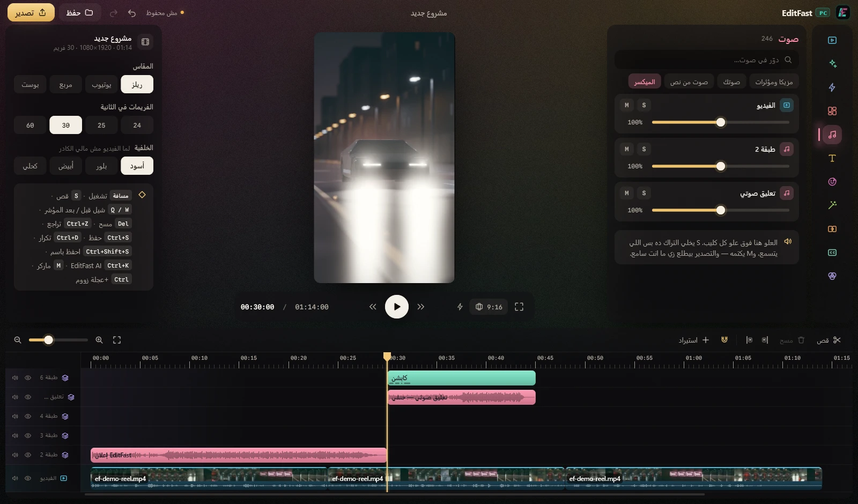Image resolution: width=858 pixels, height=504 pixels.
Task: Skip forward in the preview
Action: tap(421, 307)
